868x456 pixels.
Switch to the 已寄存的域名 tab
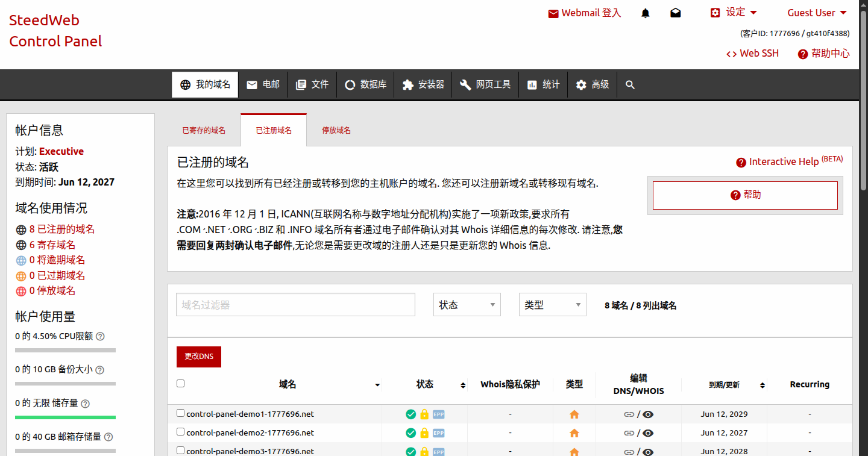click(x=204, y=130)
